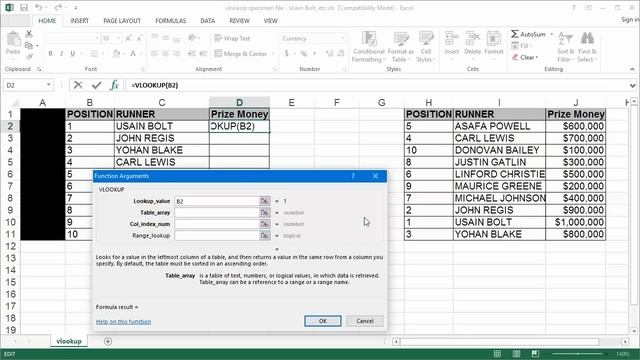Add a new sheet with plus icon

[x=108, y=341]
